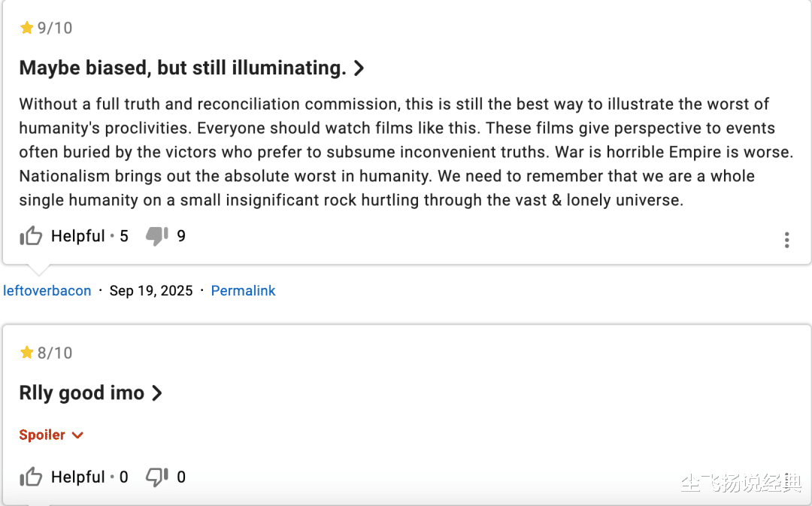The image size is (812, 506).
Task: Open the "Maybe biased, but still illuminating." review title
Action: point(183,68)
